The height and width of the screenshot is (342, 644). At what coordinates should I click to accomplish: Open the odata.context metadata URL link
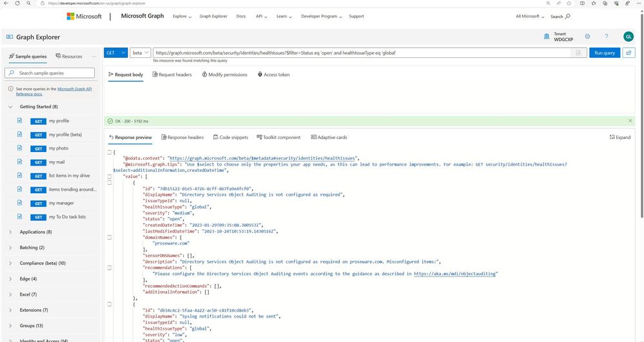[262, 158]
